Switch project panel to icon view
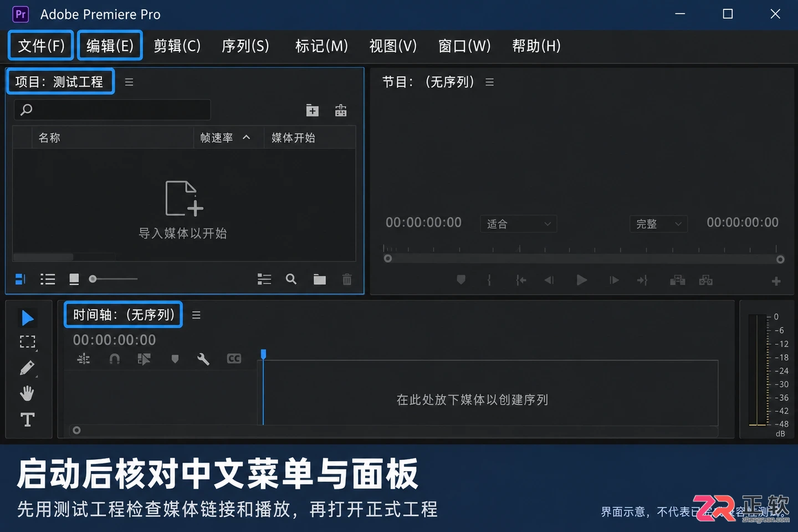Screen dimensions: 798x532 74,279
